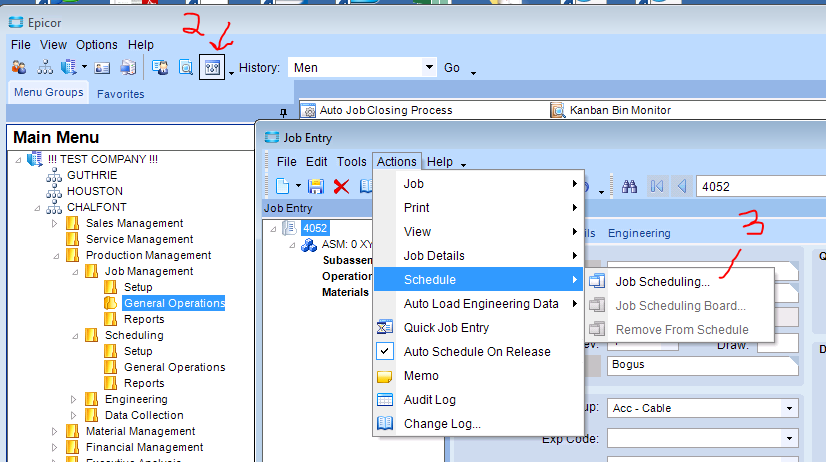Collapse the Scheduling folder
The width and height of the screenshot is (826, 462).
pyautogui.click(x=75, y=336)
